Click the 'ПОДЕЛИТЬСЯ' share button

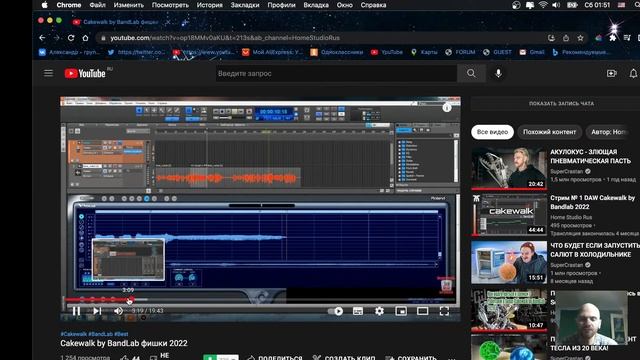click(275, 358)
